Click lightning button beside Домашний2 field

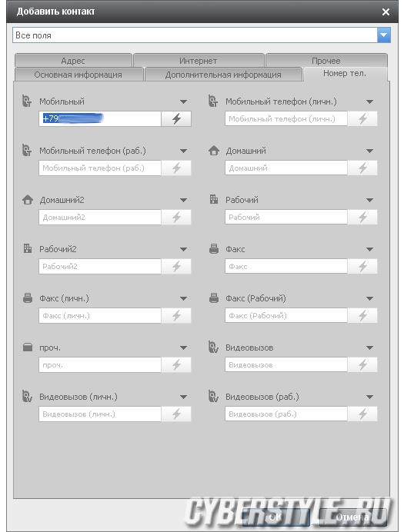point(176,217)
